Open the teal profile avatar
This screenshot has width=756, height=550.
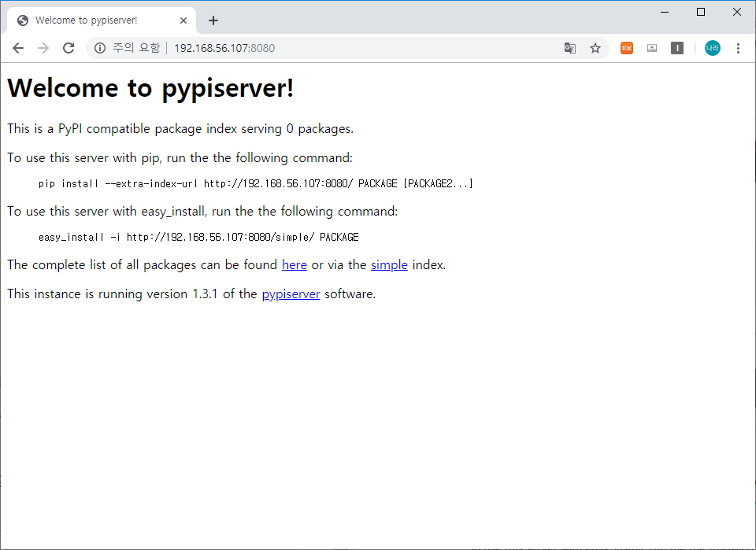pyautogui.click(x=713, y=48)
